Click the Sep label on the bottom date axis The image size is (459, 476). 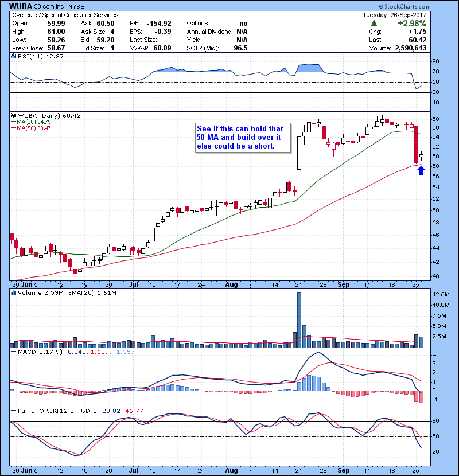point(344,470)
